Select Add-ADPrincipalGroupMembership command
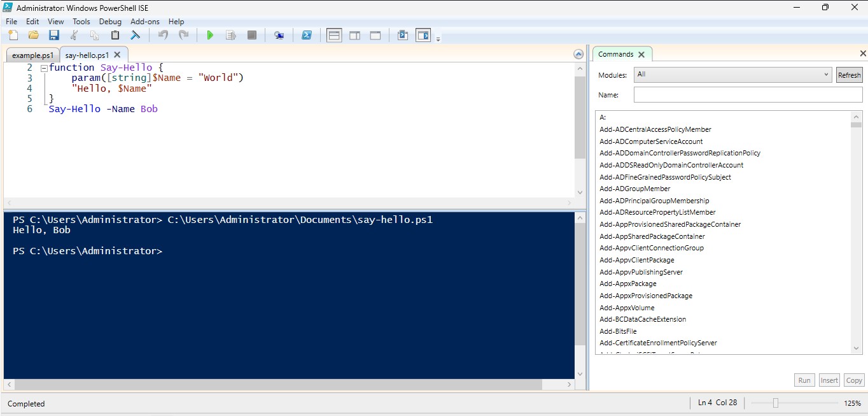The height and width of the screenshot is (416, 868). [x=654, y=201]
